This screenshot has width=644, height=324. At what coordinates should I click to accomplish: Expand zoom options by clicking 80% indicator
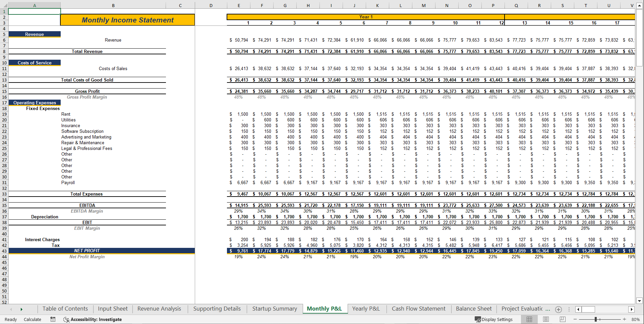[x=635, y=319]
